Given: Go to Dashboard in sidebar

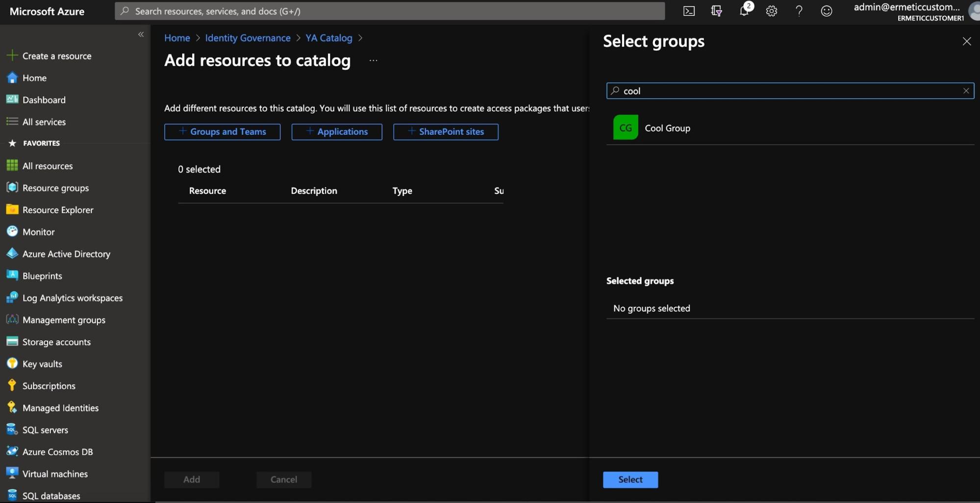Looking at the screenshot, I should point(44,100).
